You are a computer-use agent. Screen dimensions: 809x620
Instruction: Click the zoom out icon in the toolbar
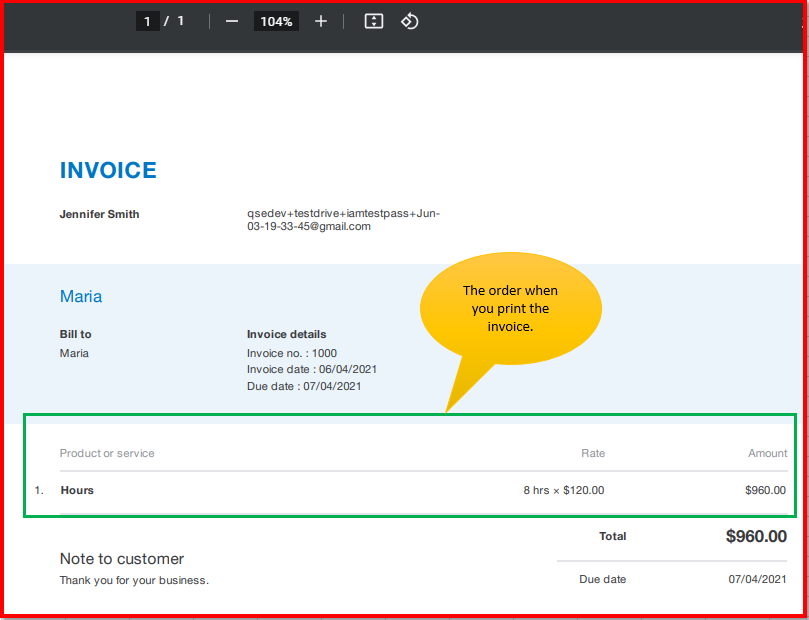[231, 20]
